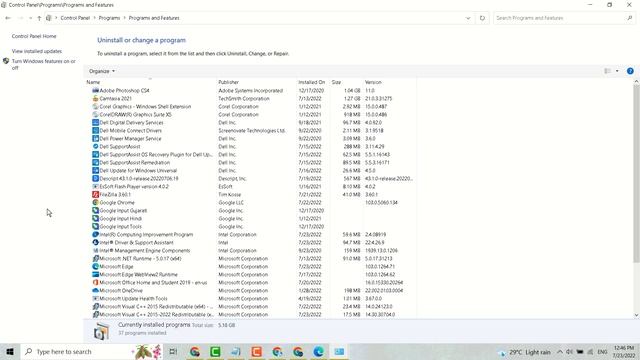Click the Dell SupportAssist program icon
Image resolution: width=640 pixels, height=360 pixels.
96,147
